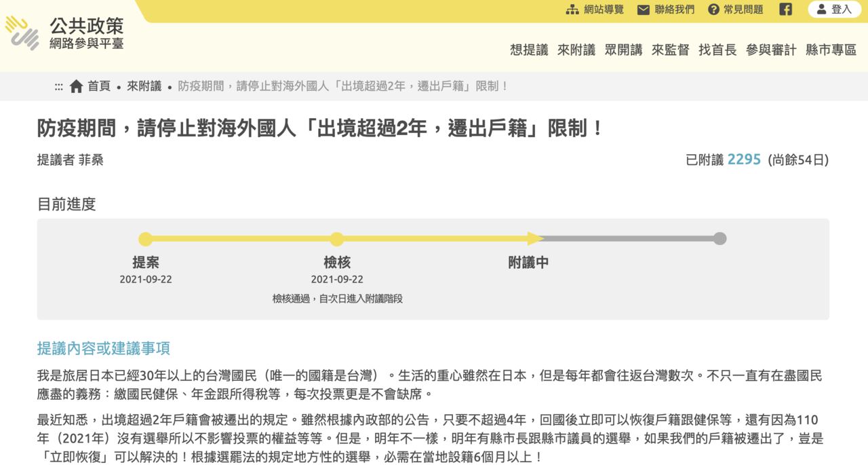This screenshot has width=868, height=465.
Task: Click the 附議中 arrow on progress bar
Action: click(535, 239)
